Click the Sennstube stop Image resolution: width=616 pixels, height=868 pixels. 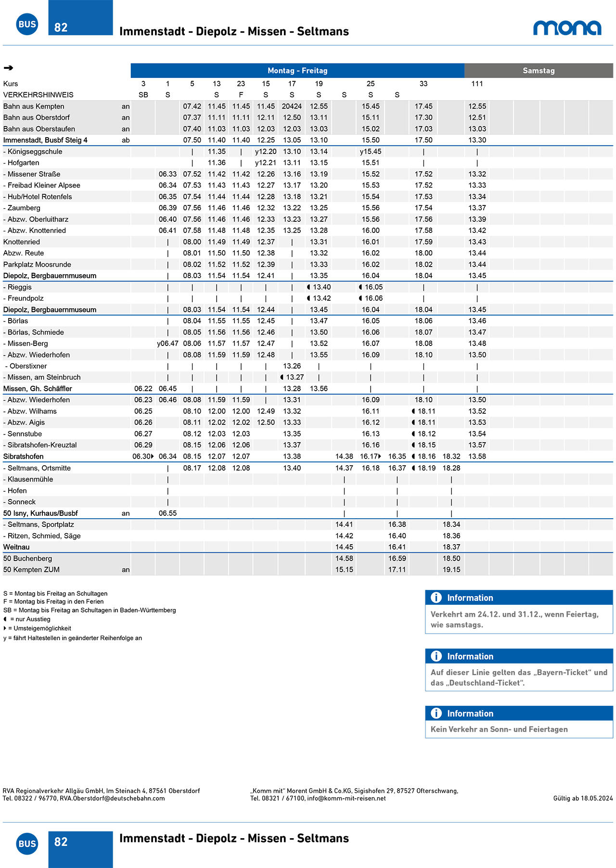pos(23,434)
